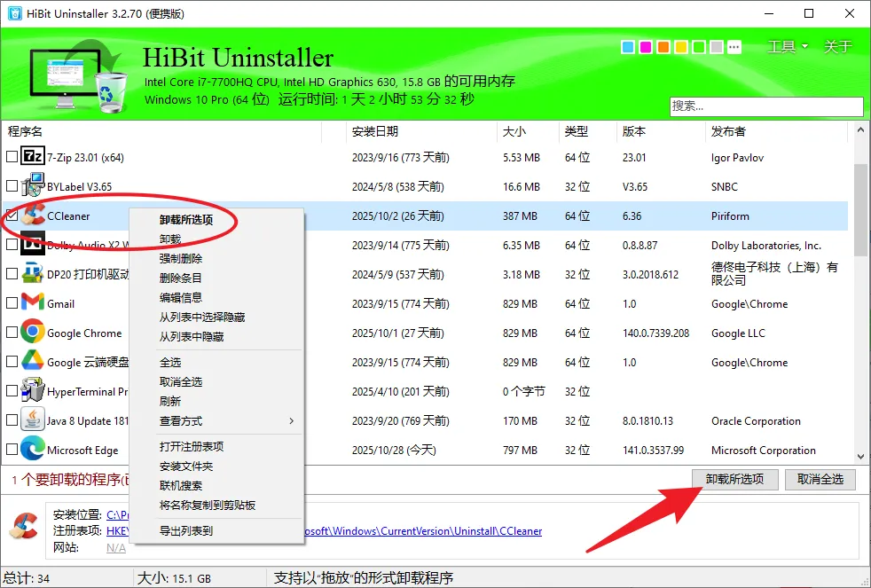Click the Microsoft Edge icon
The image size is (871, 588).
32,449
